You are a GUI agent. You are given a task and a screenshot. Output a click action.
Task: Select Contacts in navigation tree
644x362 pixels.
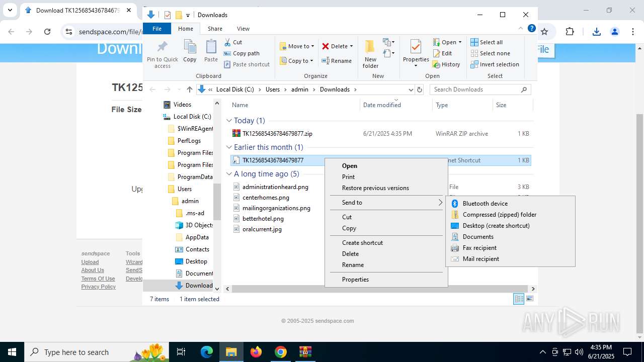(x=197, y=249)
